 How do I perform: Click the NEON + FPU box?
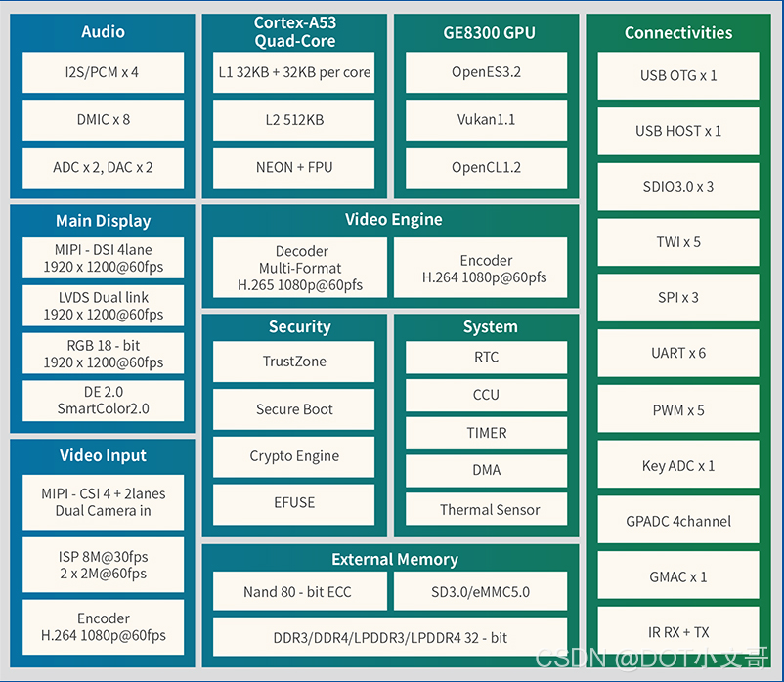pyautogui.click(x=294, y=167)
